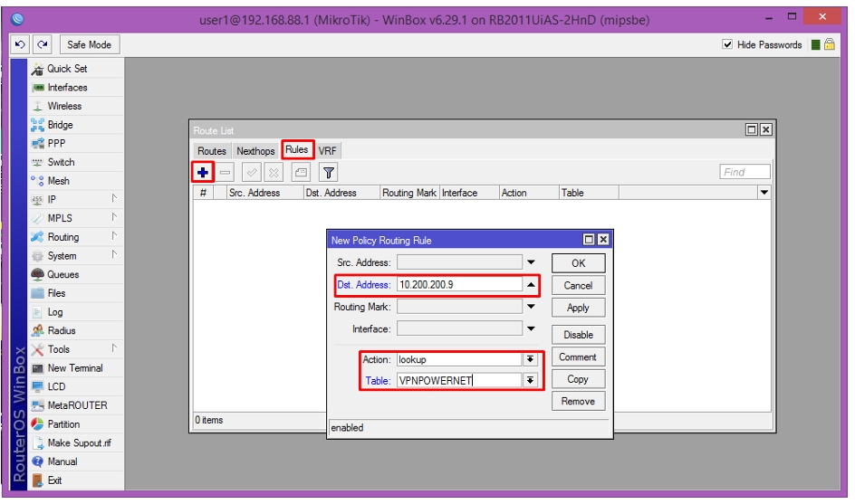Click the Remove button in the dialog

pyautogui.click(x=579, y=401)
